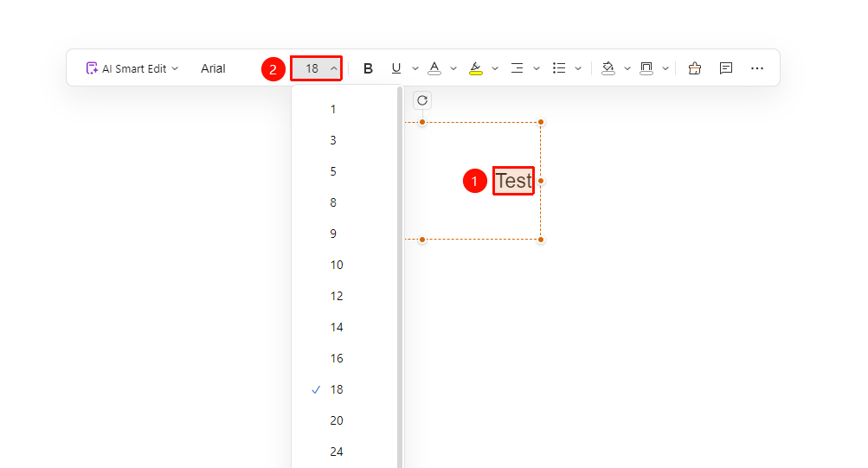Click the fill color bucket icon
This screenshot has width=868, height=468.
608,68
